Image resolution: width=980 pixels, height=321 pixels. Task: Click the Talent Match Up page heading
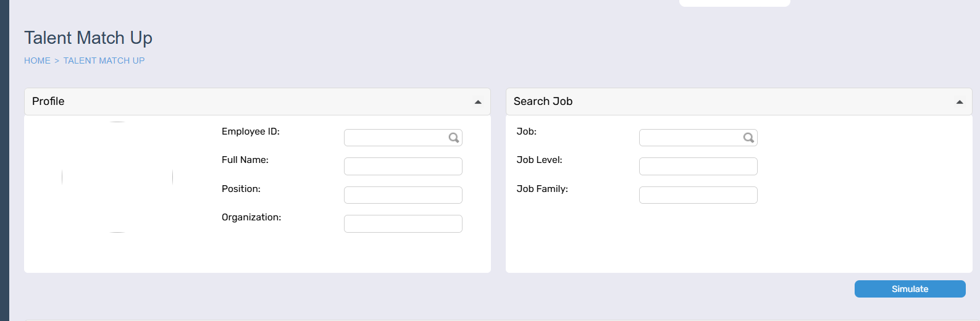coord(88,38)
